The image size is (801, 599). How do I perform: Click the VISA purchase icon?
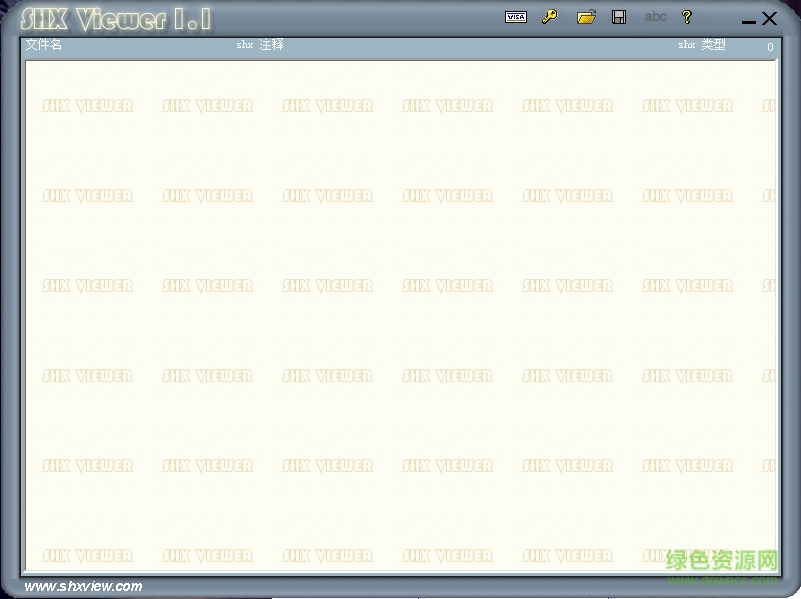516,17
